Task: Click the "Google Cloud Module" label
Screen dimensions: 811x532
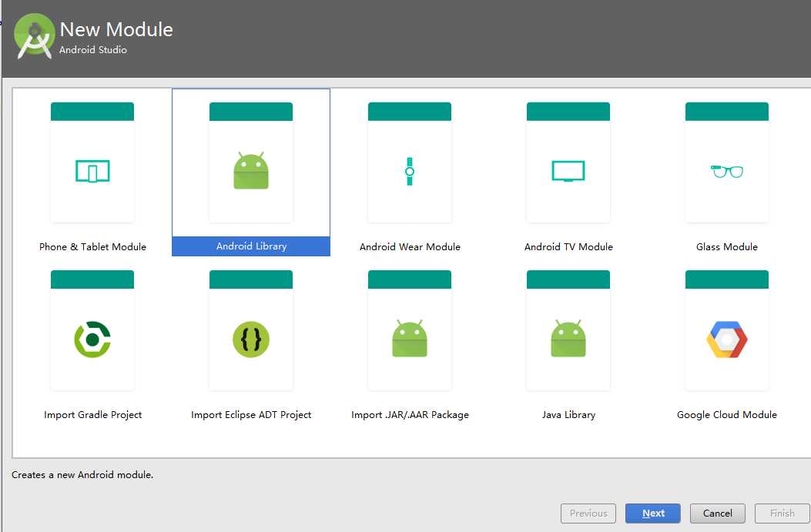Action: 727,415
